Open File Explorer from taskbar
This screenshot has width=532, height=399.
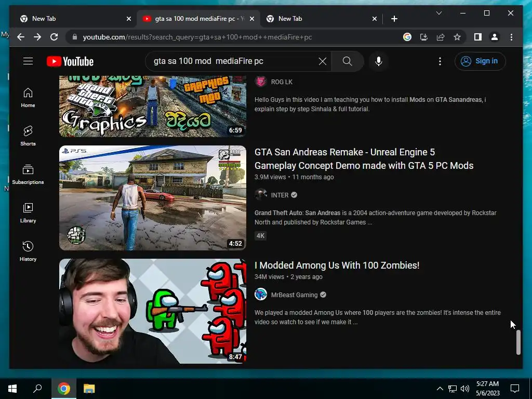pyautogui.click(x=89, y=389)
